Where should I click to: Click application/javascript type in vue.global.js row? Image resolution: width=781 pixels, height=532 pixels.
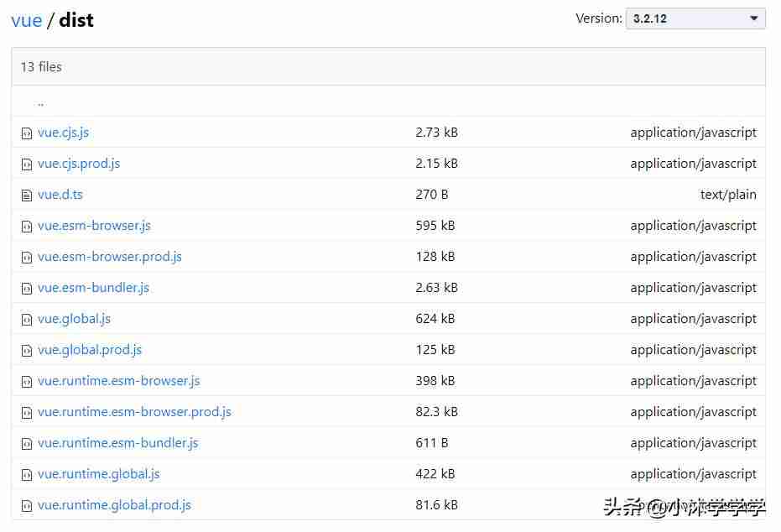click(x=693, y=319)
